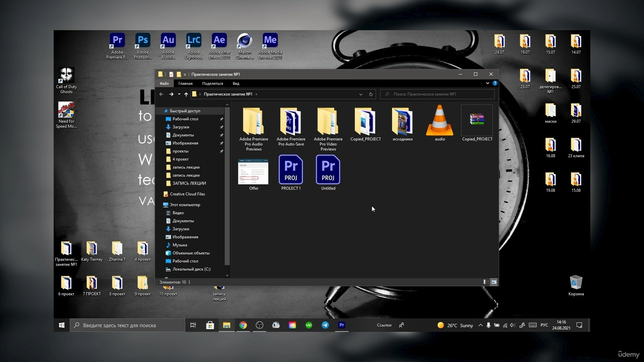
Task: Open the Файл ribbon tab
Action: (x=164, y=83)
